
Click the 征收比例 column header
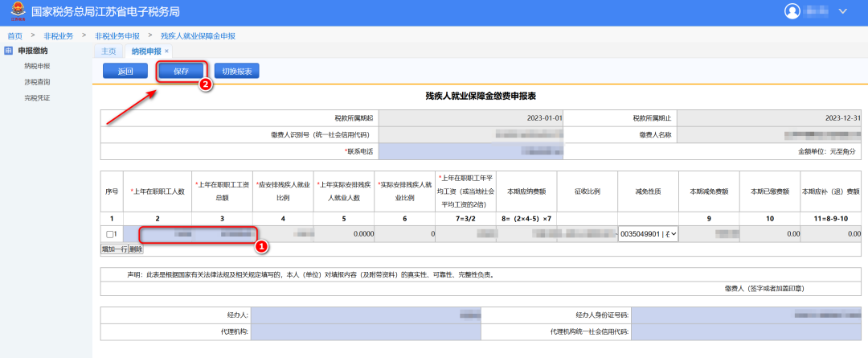[x=588, y=191]
